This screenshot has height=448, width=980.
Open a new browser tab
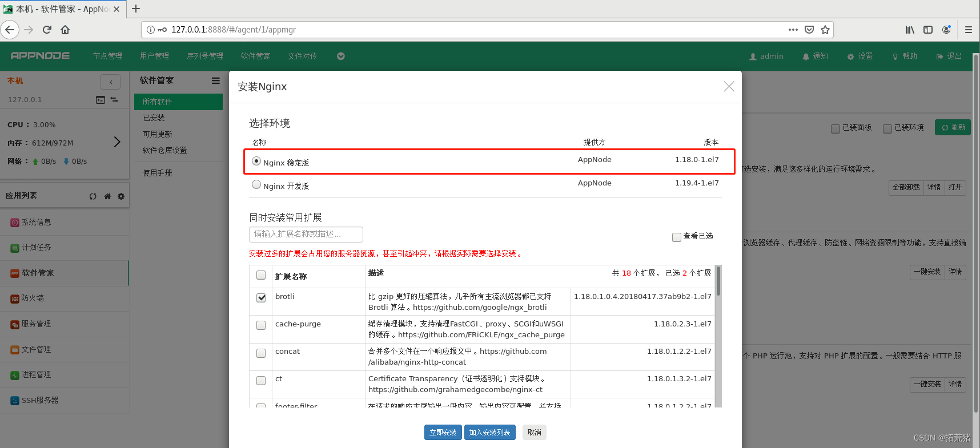(x=136, y=9)
